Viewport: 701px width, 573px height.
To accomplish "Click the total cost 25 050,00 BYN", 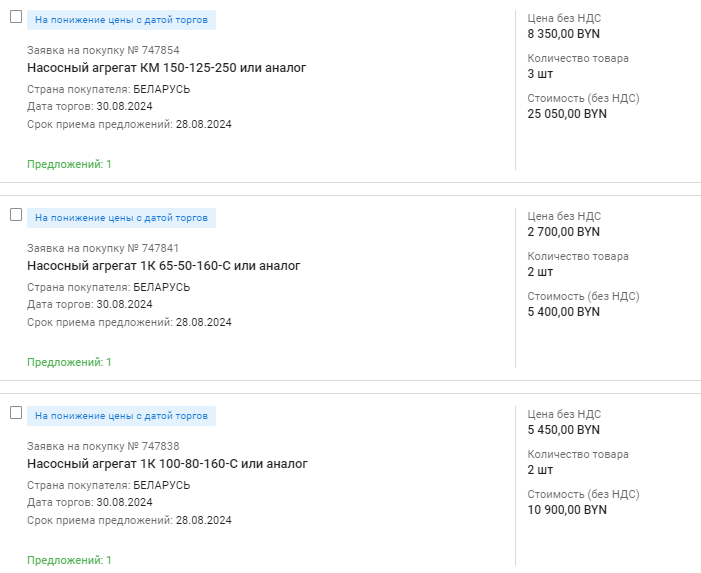I will point(566,114).
